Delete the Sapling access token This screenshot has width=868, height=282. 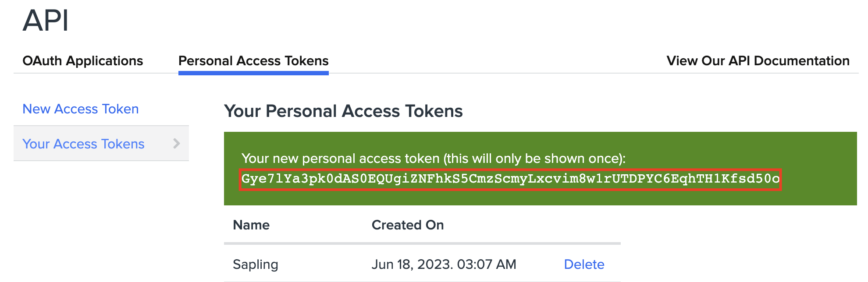[x=584, y=264]
